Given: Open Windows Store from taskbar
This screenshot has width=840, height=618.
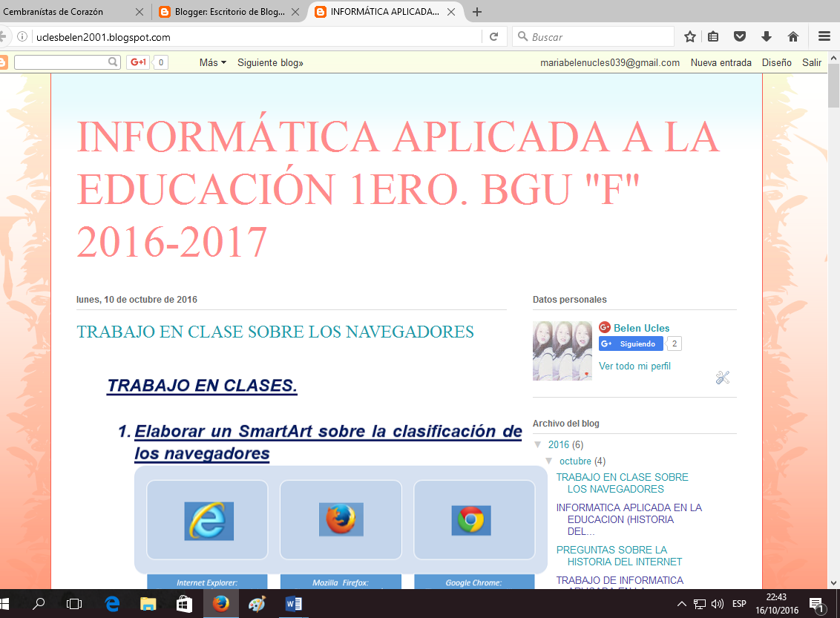Looking at the screenshot, I should click(184, 604).
